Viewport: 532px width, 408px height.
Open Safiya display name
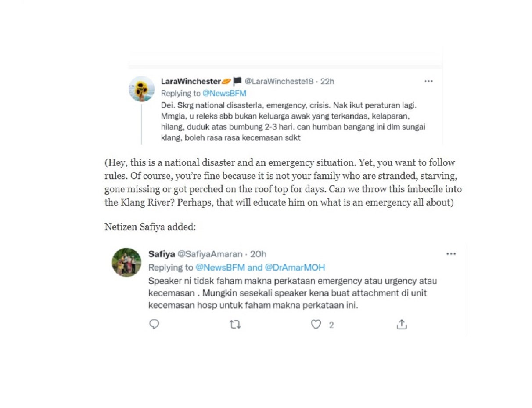pyautogui.click(x=162, y=254)
